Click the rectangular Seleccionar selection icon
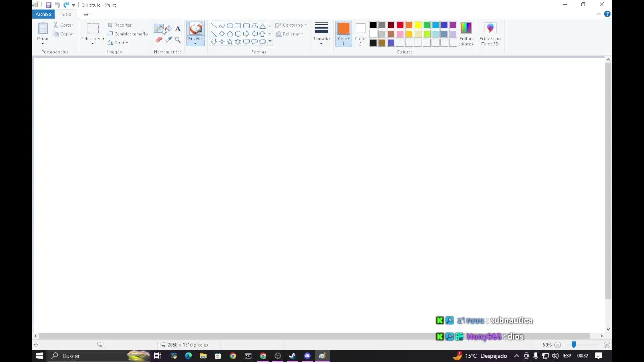Image resolution: width=644 pixels, height=362 pixels. [x=93, y=29]
